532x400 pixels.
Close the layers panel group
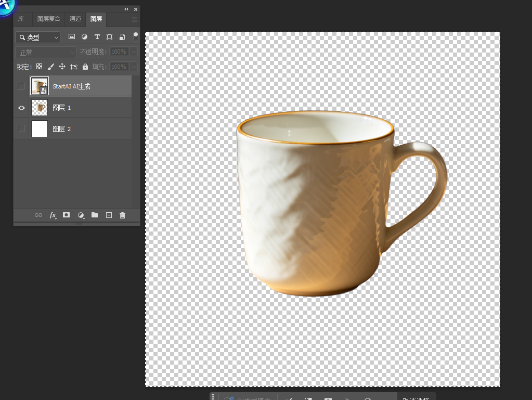136,9
